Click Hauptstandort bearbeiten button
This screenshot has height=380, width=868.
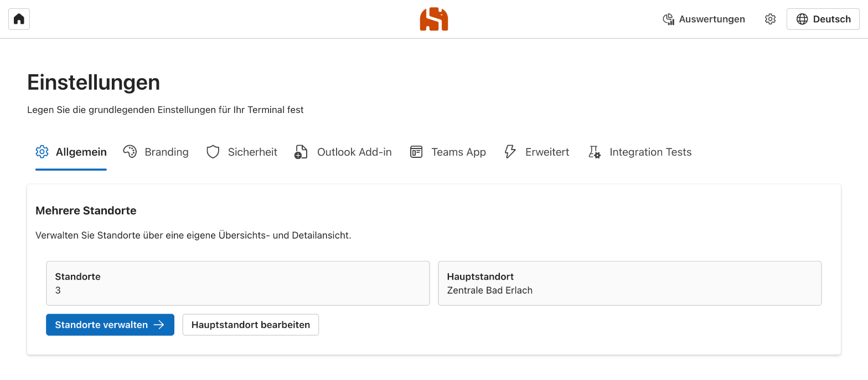pyautogui.click(x=251, y=325)
